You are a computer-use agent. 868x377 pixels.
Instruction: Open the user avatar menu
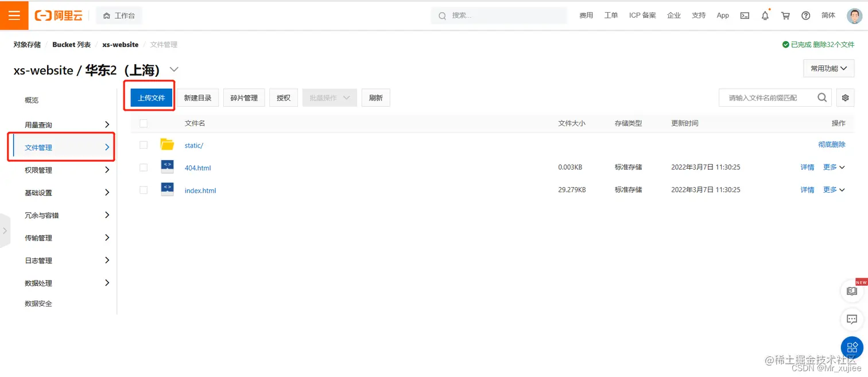pos(854,15)
